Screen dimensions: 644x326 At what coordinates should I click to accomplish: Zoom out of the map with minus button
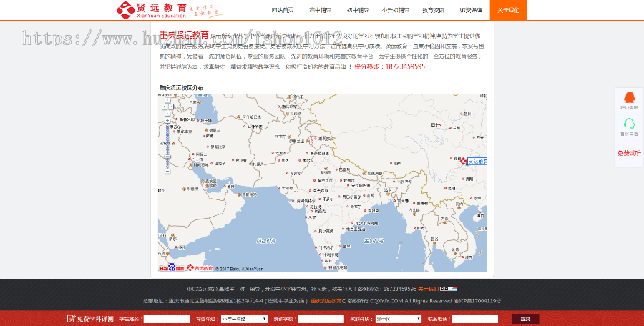click(167, 171)
